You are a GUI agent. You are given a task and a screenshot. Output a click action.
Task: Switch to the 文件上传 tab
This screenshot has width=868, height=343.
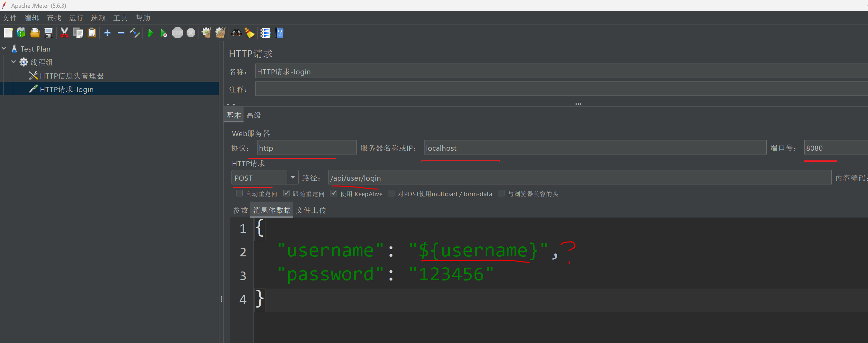(311, 210)
